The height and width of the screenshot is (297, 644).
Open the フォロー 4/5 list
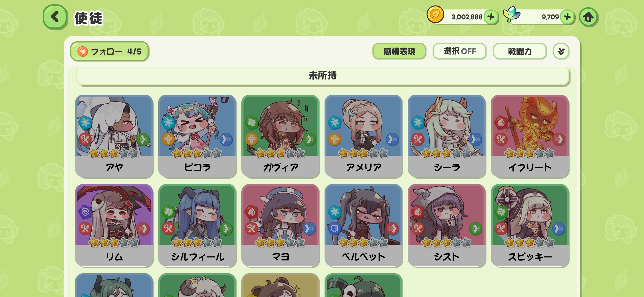pyautogui.click(x=109, y=51)
